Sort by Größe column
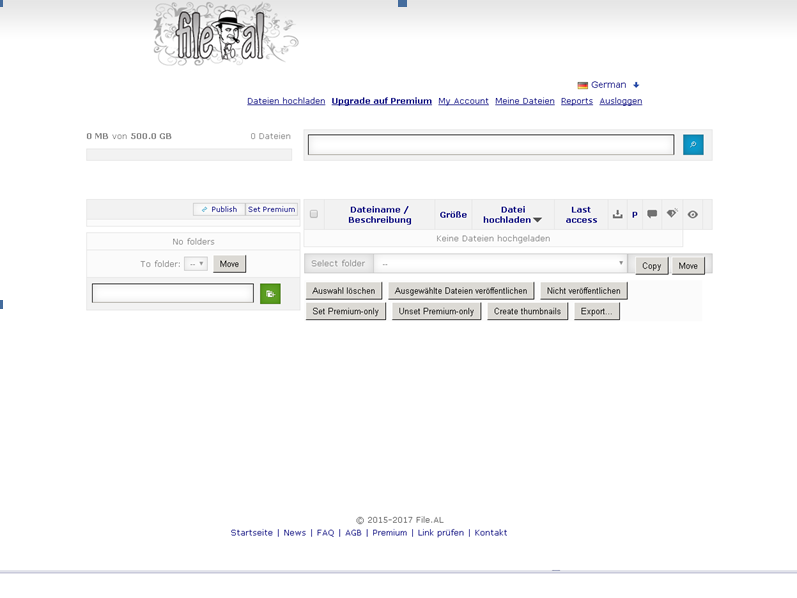The width and height of the screenshot is (797, 598). 453,215
